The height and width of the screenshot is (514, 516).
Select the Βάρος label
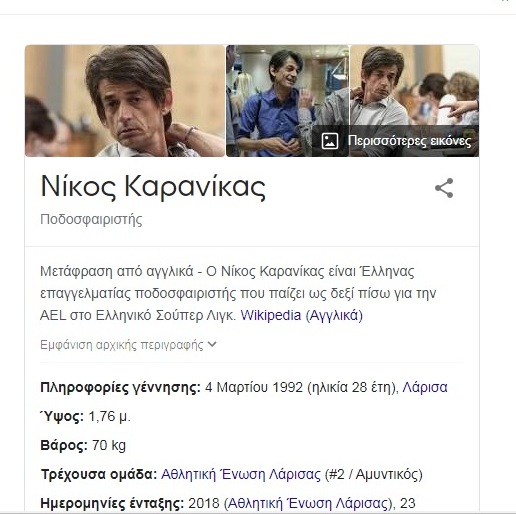click(64, 445)
